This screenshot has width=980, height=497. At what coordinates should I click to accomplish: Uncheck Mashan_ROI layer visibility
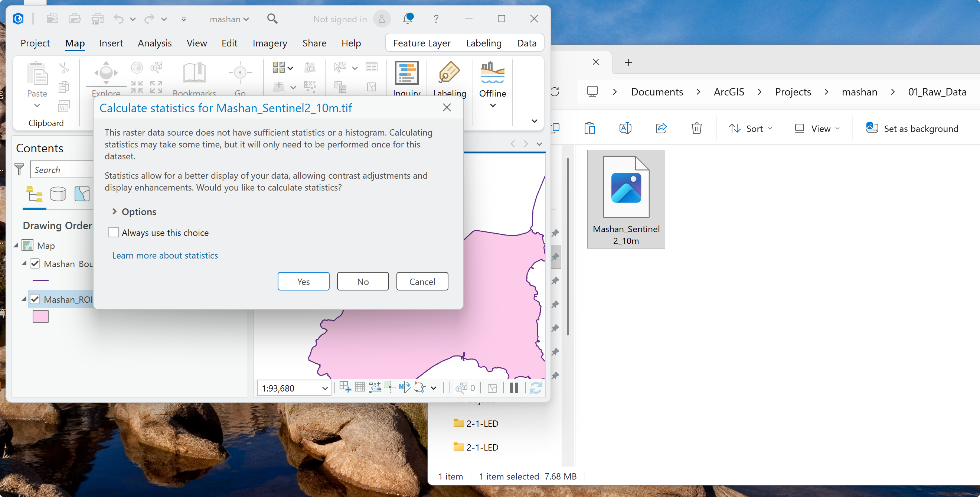[35, 299]
